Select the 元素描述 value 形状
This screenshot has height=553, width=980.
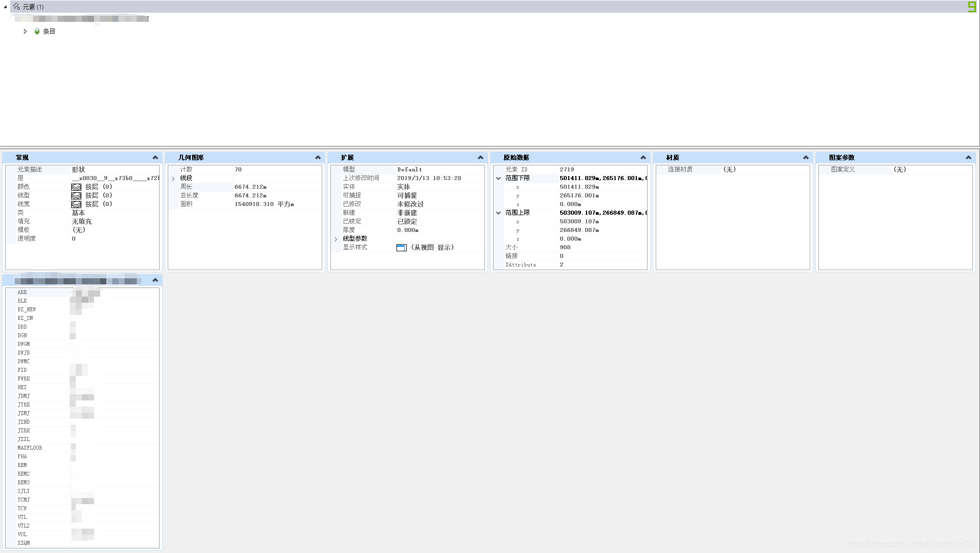[79, 169]
